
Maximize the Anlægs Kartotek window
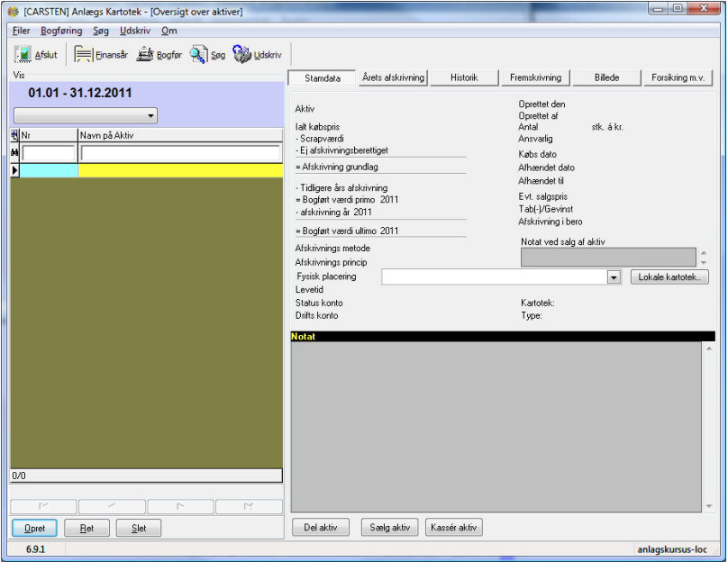678,8
